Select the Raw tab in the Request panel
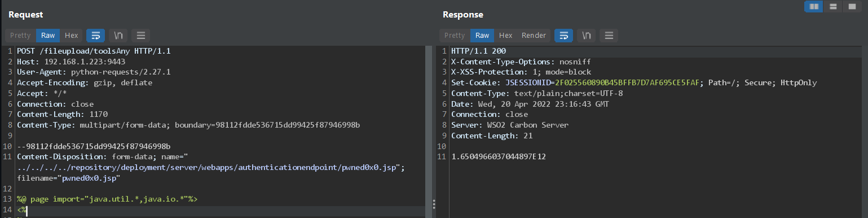868x218 pixels. [x=48, y=35]
